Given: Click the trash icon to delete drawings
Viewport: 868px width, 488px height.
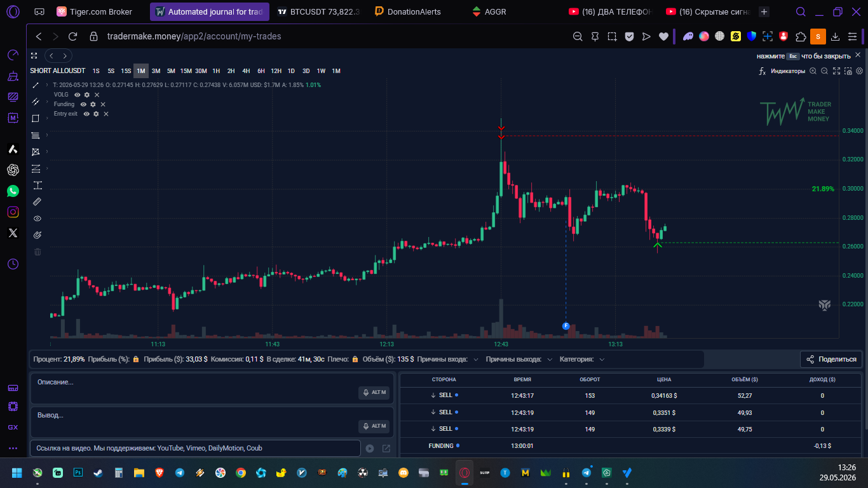Looking at the screenshot, I should (x=37, y=252).
